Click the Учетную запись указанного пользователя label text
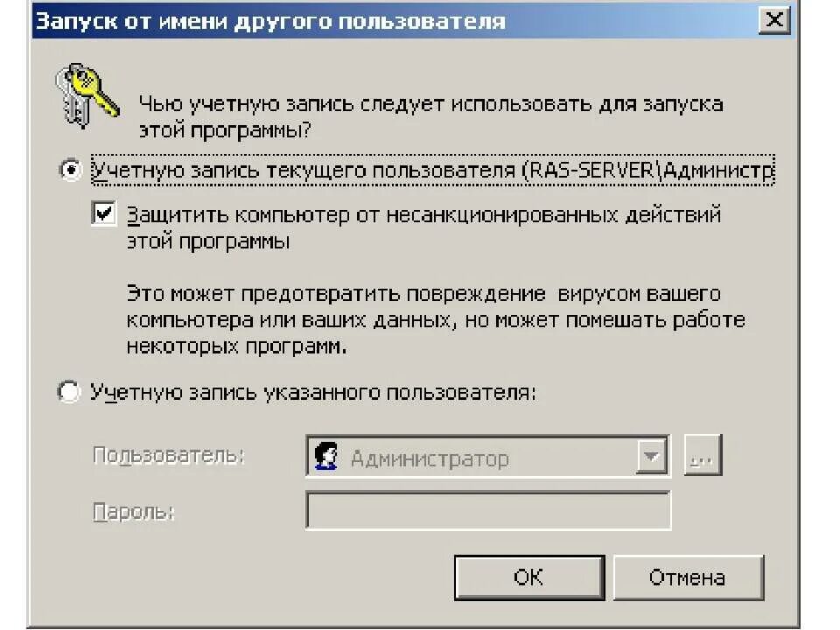The width and height of the screenshot is (840, 630). tap(313, 392)
